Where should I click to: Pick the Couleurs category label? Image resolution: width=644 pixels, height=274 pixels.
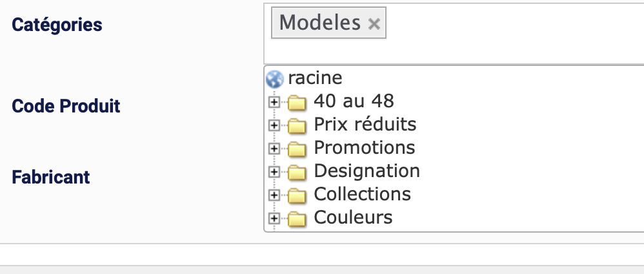point(353,217)
